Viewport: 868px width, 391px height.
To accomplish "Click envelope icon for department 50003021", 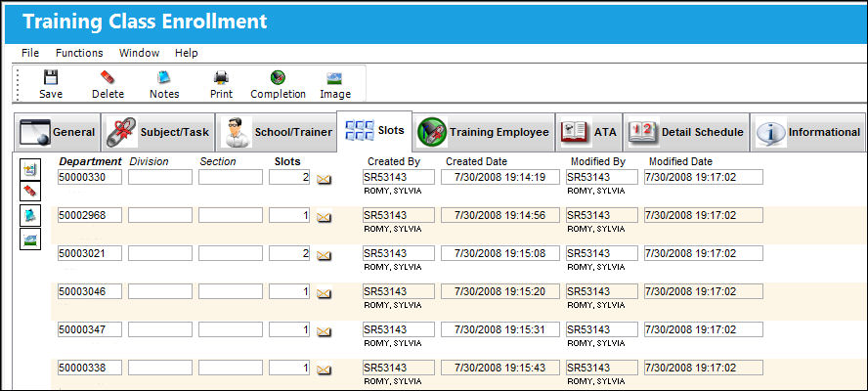I will click(x=324, y=255).
